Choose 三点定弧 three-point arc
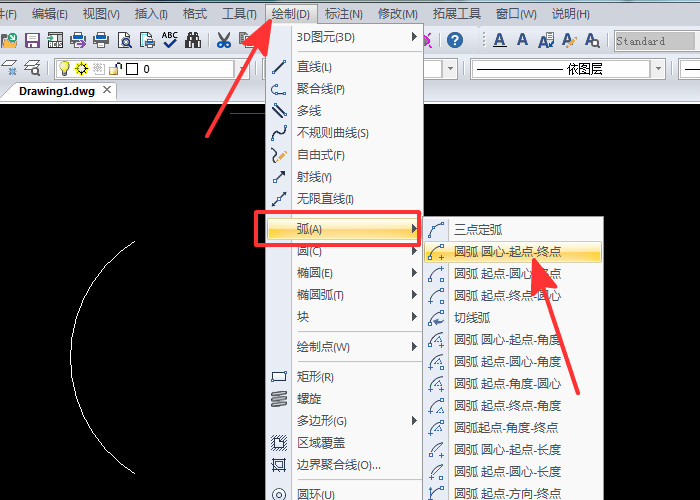Screen dimensions: 700x500 pyautogui.click(x=478, y=229)
